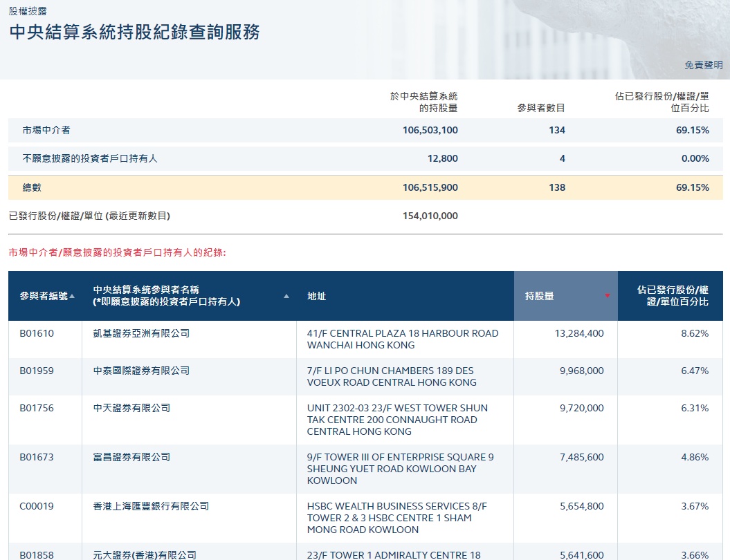Screen dimensions: 730x560
Task: Click sort arrow beside 中央結算系統參與者名稱 header
Action: point(286,296)
